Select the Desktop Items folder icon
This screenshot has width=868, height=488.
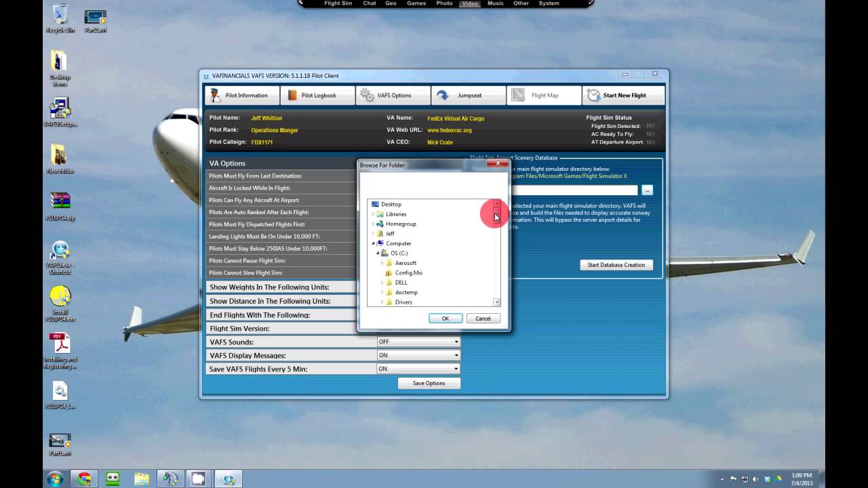[x=60, y=68]
